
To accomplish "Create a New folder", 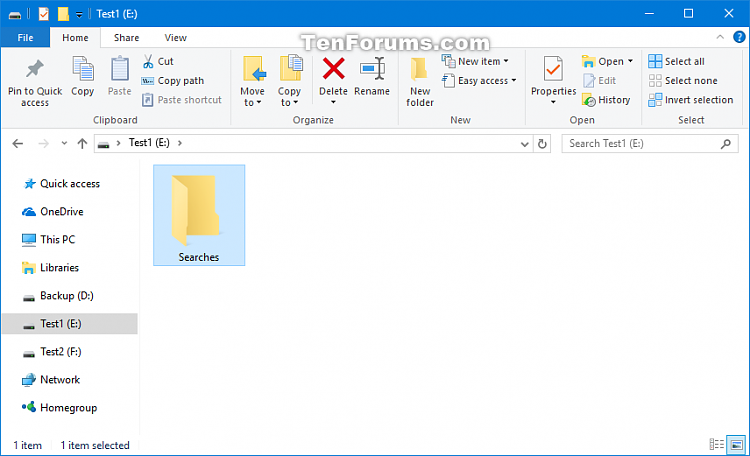I will coord(420,82).
